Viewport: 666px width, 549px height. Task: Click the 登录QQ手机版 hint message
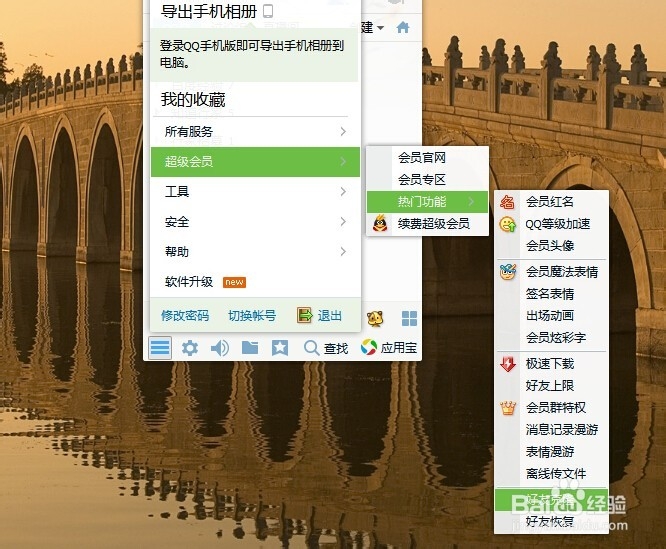pos(254,55)
